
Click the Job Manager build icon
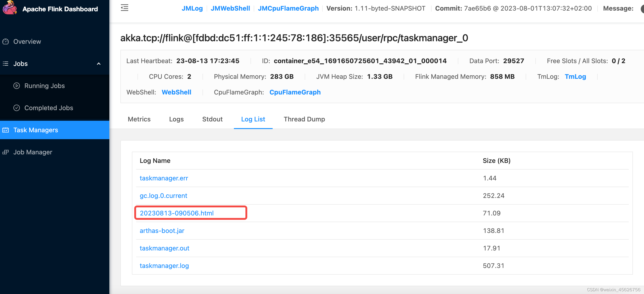(x=6, y=152)
